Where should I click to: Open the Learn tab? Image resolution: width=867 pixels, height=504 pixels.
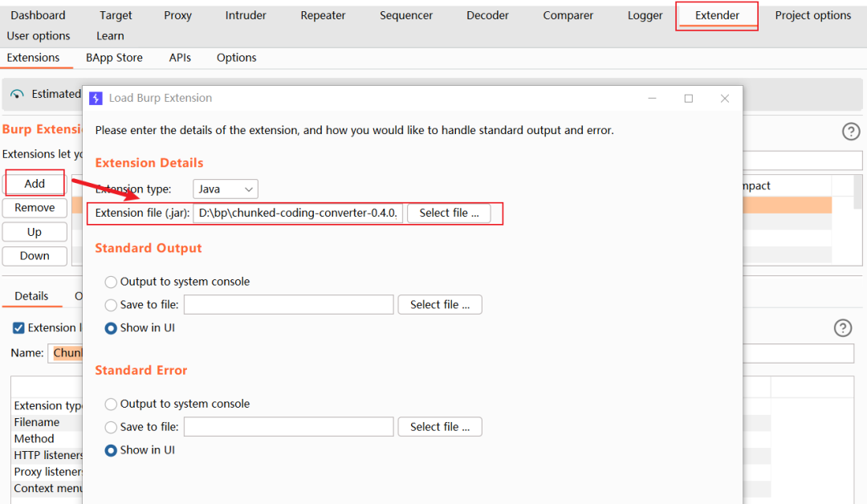[110, 36]
